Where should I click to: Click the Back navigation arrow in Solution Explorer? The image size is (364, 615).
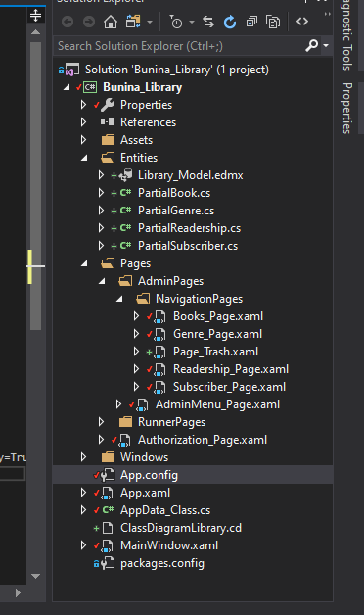tap(68, 22)
